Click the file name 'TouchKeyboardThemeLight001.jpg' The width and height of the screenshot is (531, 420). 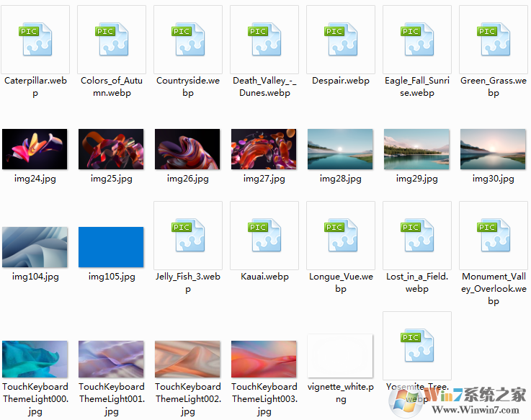tap(112, 399)
